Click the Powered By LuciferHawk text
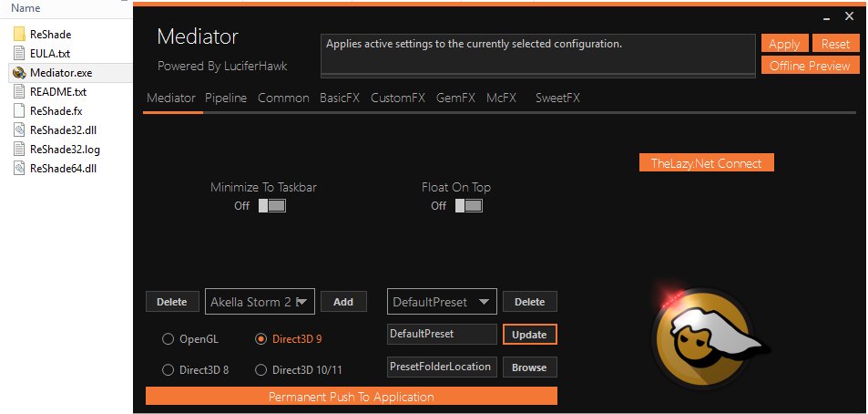 click(x=222, y=66)
